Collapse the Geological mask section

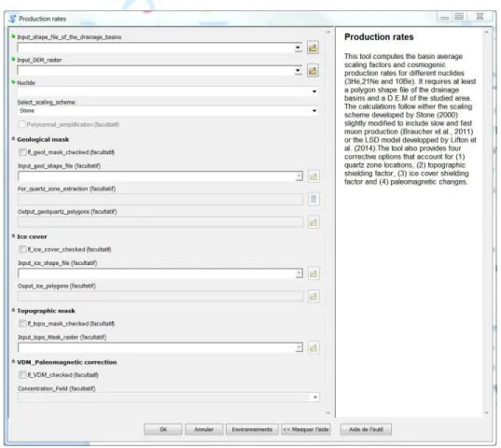(13, 139)
